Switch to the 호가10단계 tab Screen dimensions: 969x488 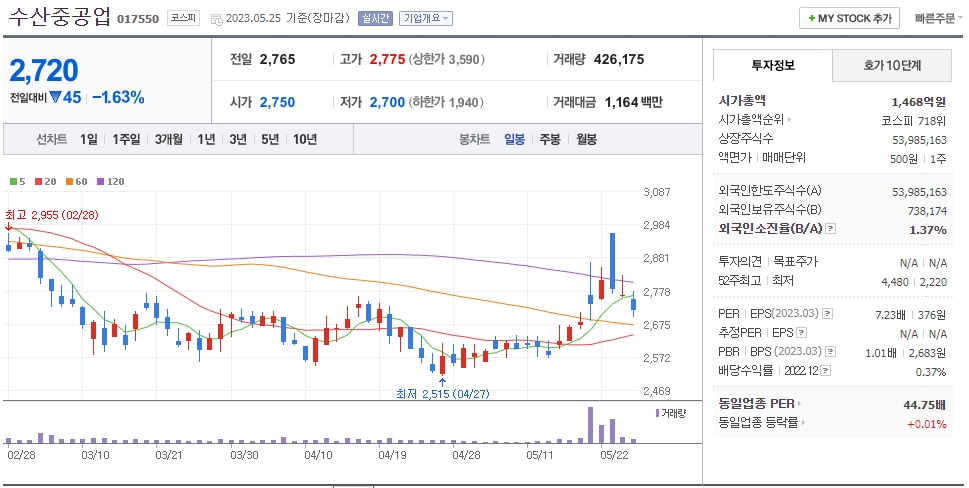click(x=892, y=65)
